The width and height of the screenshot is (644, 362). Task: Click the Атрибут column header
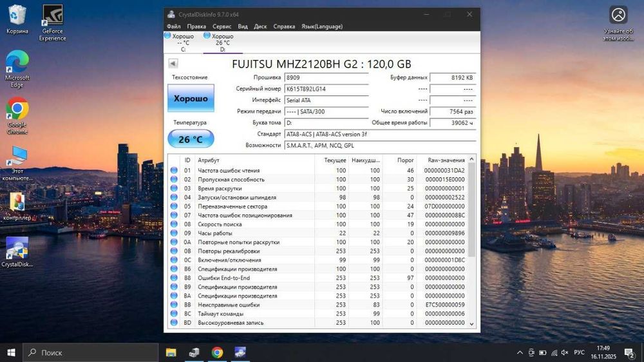254,160
